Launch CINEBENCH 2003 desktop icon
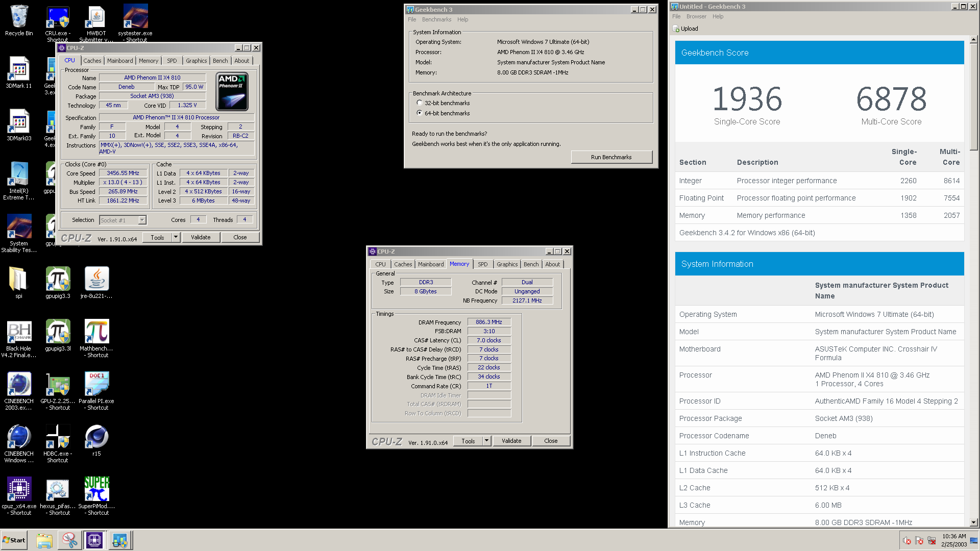 (x=19, y=391)
